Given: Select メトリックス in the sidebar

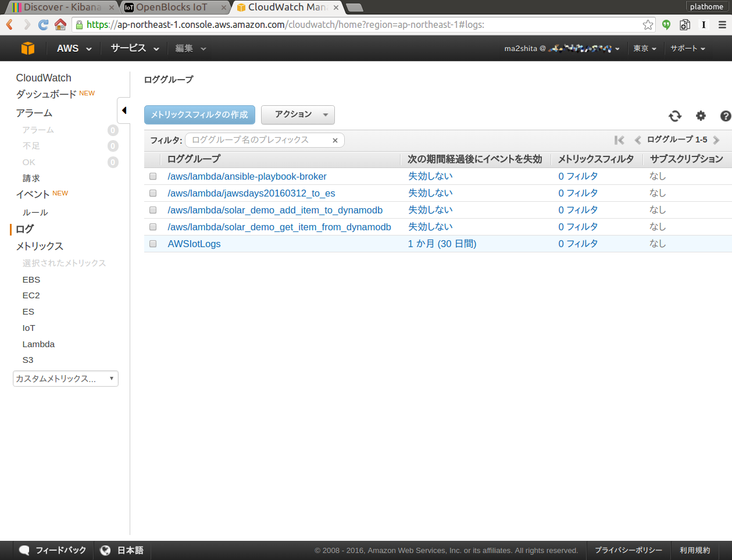Looking at the screenshot, I should coord(40,246).
